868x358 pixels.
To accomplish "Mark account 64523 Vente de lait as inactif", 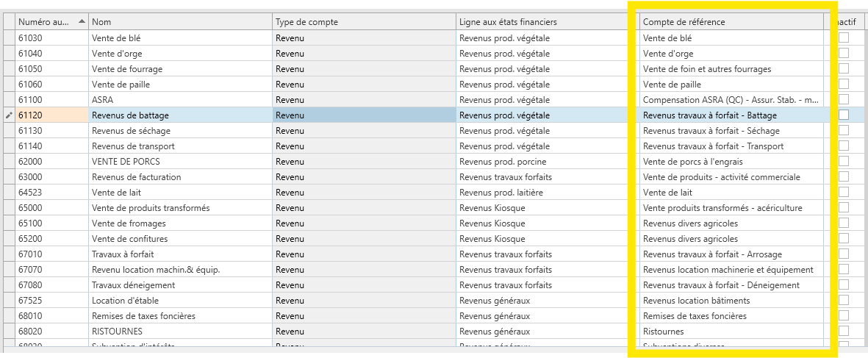I will pos(844,192).
